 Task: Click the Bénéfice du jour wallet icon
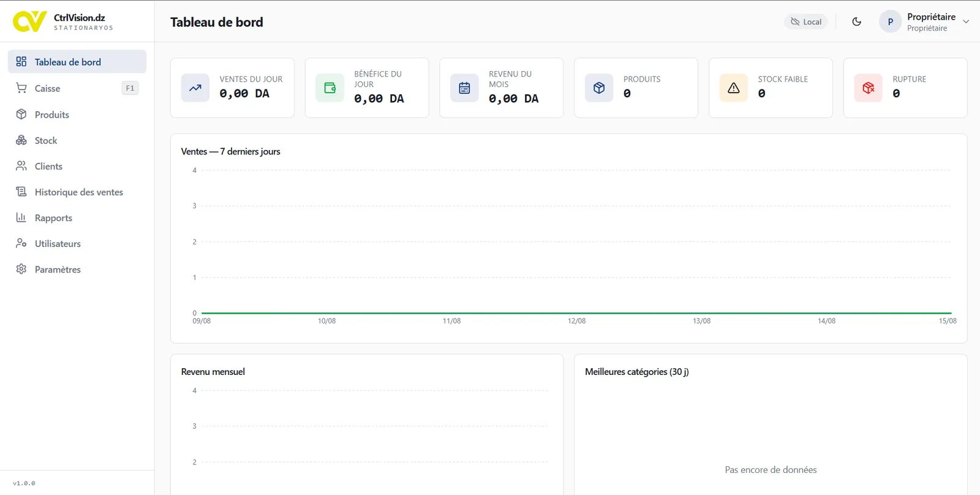click(330, 88)
